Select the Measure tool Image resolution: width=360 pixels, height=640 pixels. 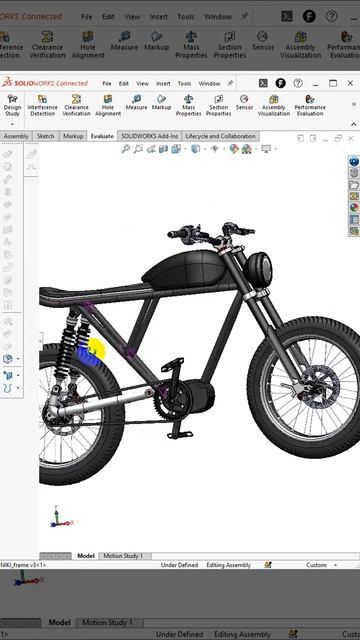point(136,102)
